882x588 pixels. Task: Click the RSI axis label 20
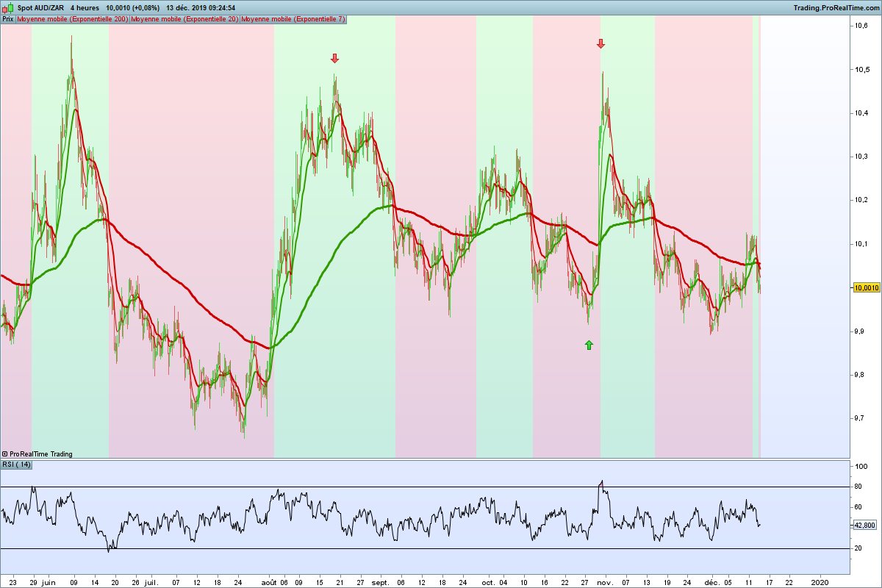point(859,548)
